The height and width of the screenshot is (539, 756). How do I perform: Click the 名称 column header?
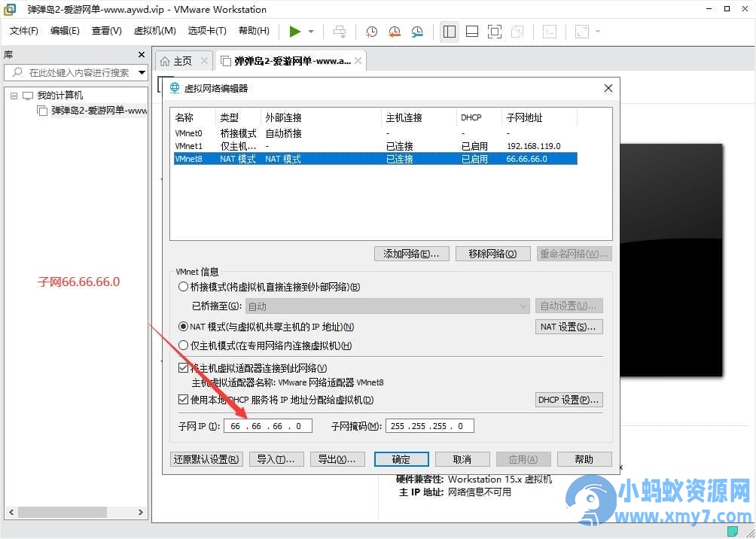tap(194, 117)
